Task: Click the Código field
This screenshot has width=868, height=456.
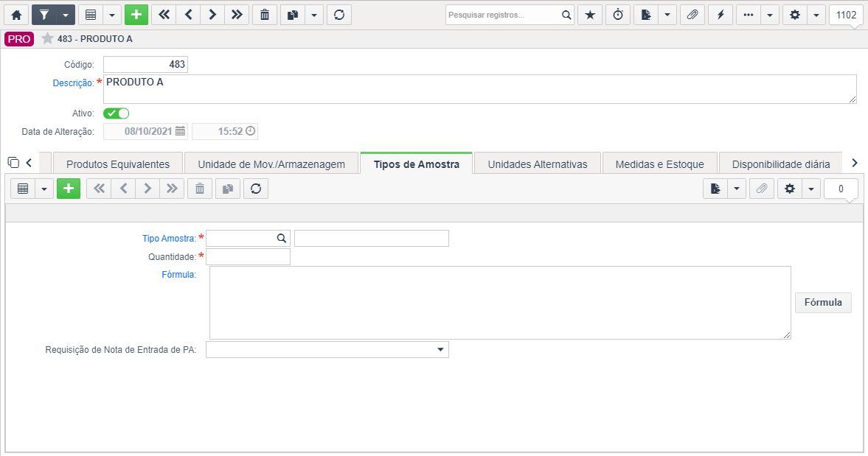Action: point(145,64)
